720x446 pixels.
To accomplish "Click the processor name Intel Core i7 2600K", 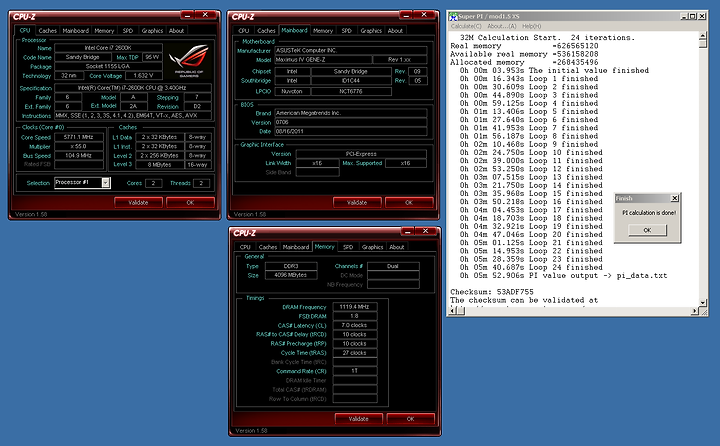I will 108,48.
